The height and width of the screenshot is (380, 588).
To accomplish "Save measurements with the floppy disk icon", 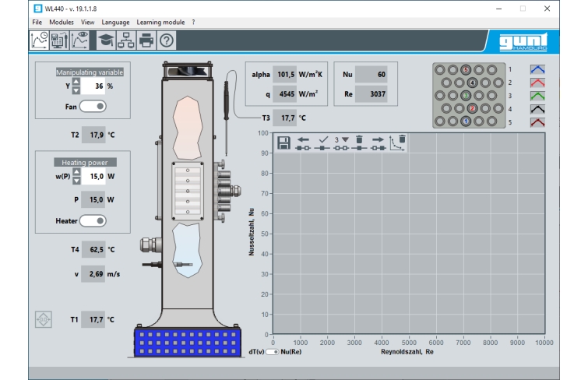I will 284,142.
